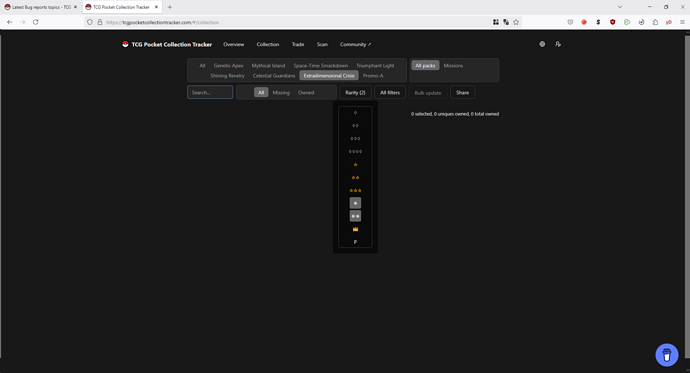Viewport: 690px width, 373px height.
Task: Open the Rarity (2) dropdown
Action: 355,92
